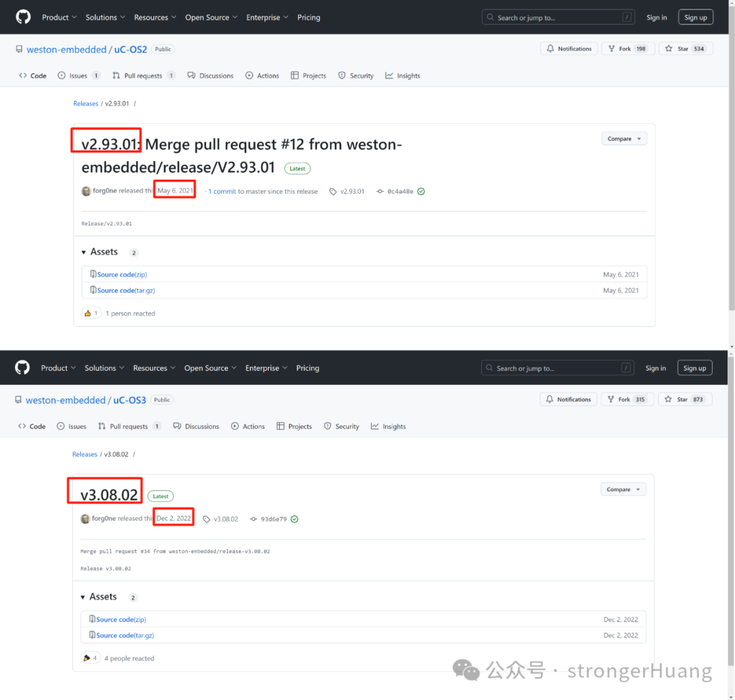735x700 pixels.
Task: Open Code tab of uC-OS2 repo
Action: tap(33, 76)
